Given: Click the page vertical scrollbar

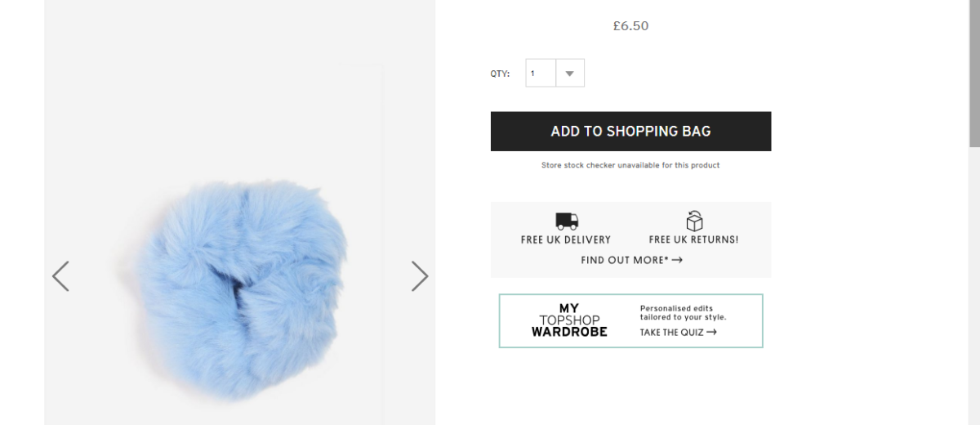Looking at the screenshot, I should [973, 74].
